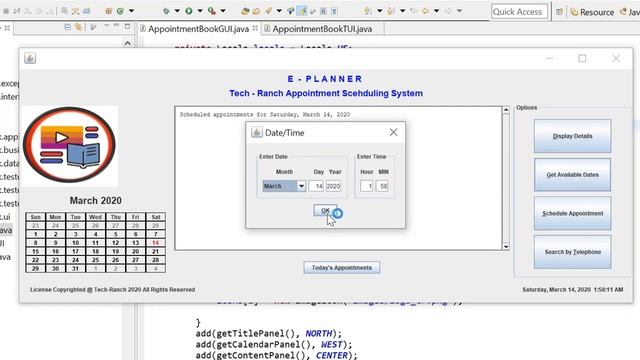The width and height of the screenshot is (640, 360).
Task: Open the New Java Class dropdown arrow
Action: coord(131,11)
